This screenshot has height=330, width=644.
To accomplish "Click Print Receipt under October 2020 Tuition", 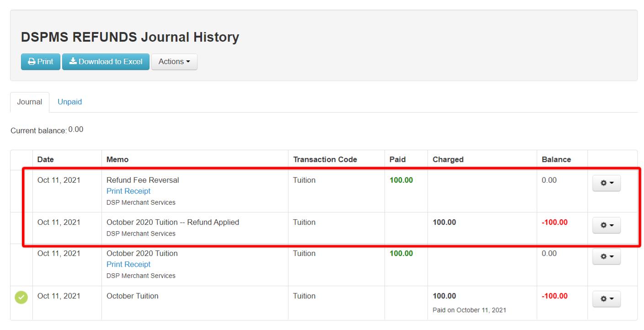I will pyautogui.click(x=128, y=264).
